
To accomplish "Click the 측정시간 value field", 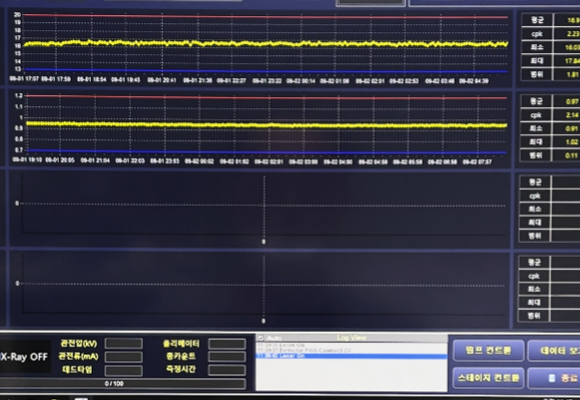I will pyautogui.click(x=227, y=370).
